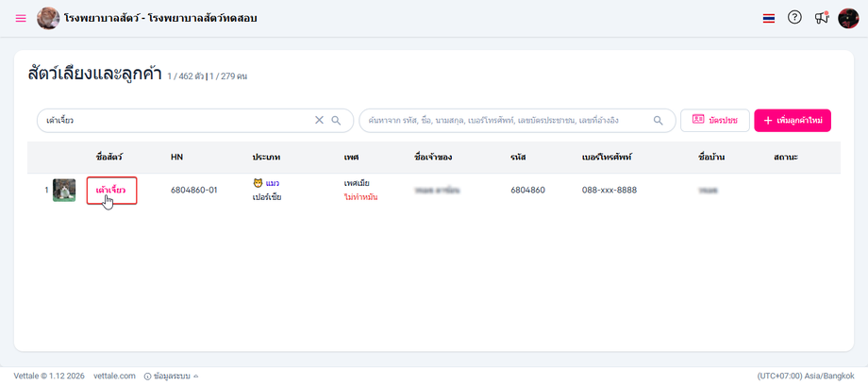Click the เพศ column header
This screenshot has width=868, height=385.
tap(352, 158)
